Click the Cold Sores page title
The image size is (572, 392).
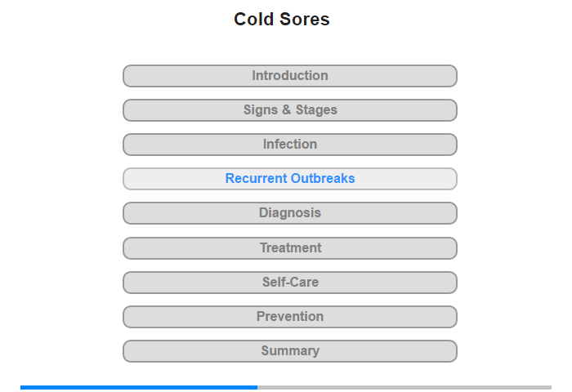pyautogui.click(x=282, y=19)
